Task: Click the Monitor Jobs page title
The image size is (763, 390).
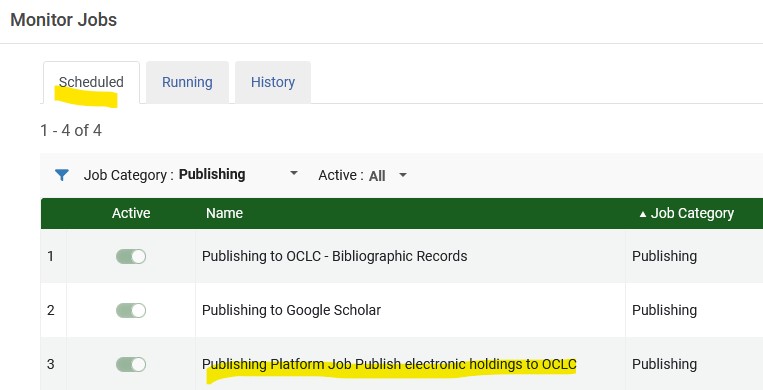Action: [64, 20]
